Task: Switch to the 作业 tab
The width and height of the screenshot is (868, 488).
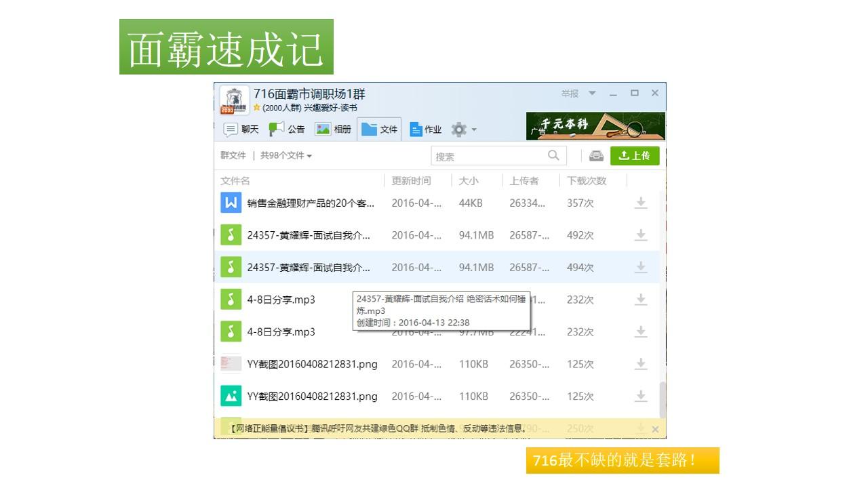Action: point(427,129)
